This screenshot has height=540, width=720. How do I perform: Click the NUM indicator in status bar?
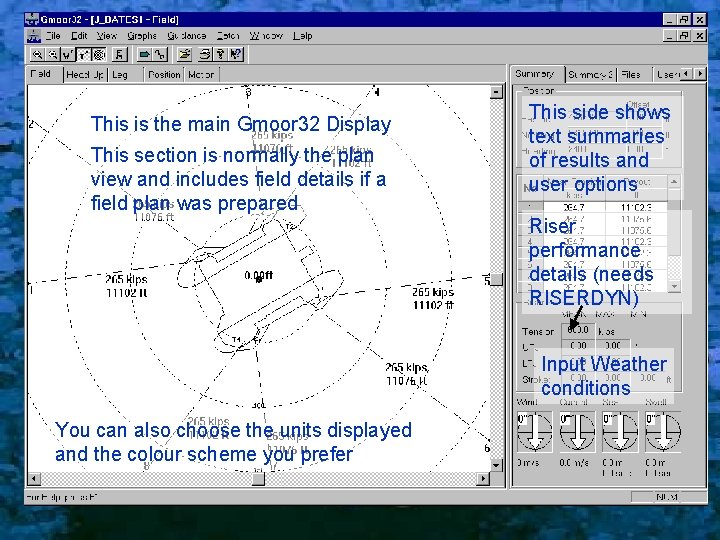pyautogui.click(x=667, y=497)
